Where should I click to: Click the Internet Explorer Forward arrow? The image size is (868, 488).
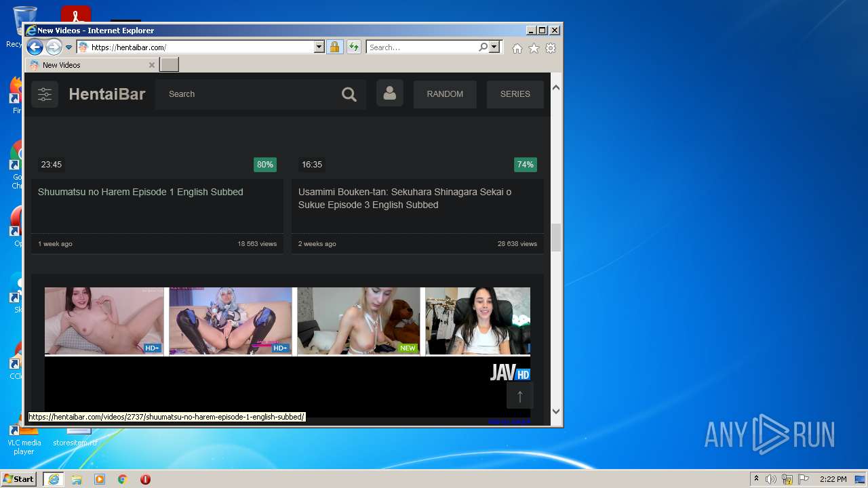point(54,47)
